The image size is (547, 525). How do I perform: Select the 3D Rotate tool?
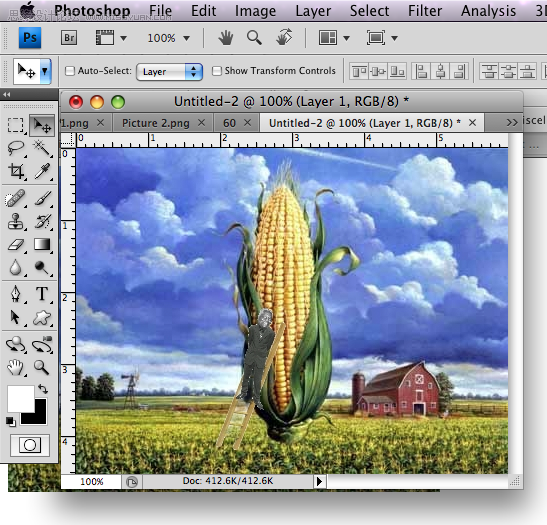[x=16, y=345]
